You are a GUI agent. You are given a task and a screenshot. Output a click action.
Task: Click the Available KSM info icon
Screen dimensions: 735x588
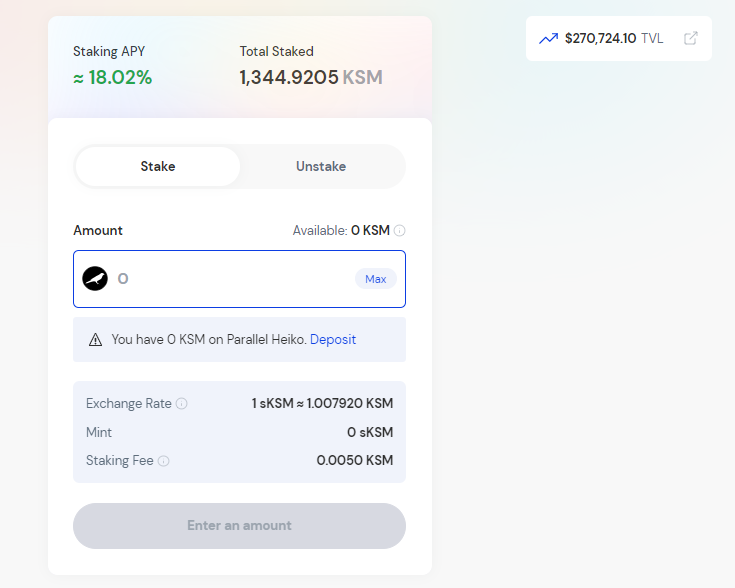point(399,231)
